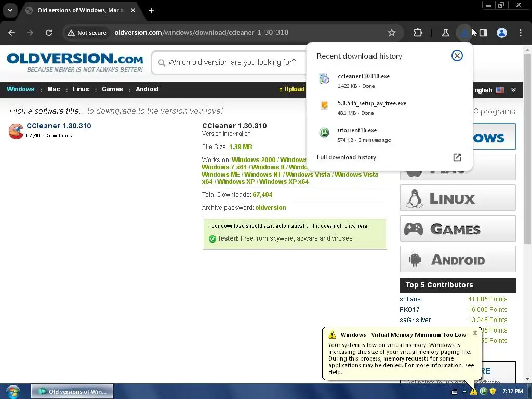532x399 pixels.
Task: Open a new browser tab
Action: pyautogui.click(x=152, y=10)
